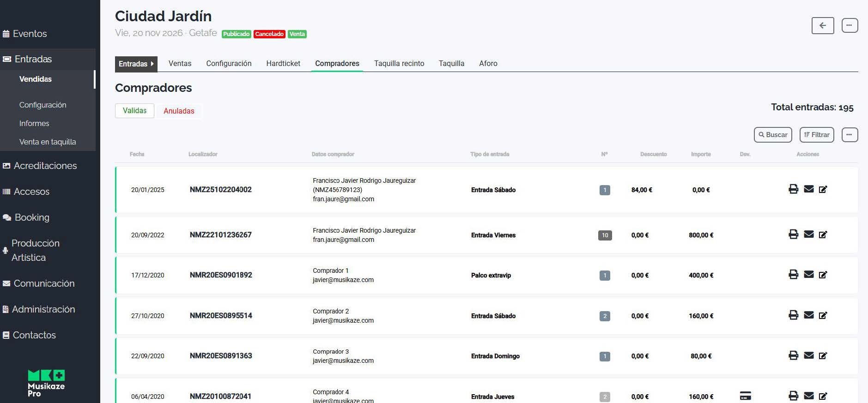Print the Comprador 2 order tickets
Image resolution: width=868 pixels, height=403 pixels.
tap(793, 315)
